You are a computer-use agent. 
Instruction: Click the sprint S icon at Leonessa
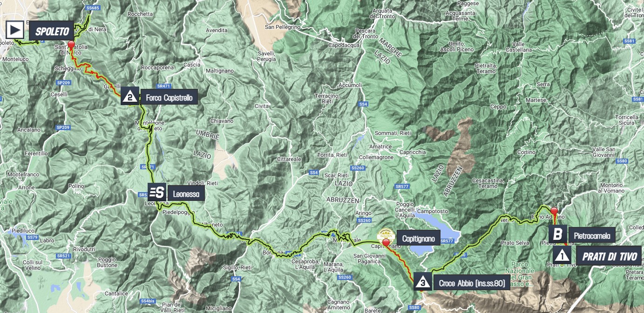(157, 192)
